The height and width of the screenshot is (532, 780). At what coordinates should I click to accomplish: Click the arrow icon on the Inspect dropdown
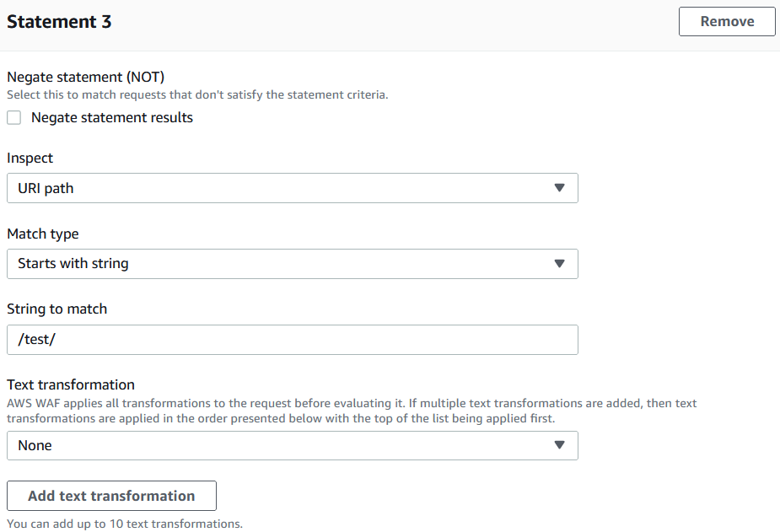(559, 188)
